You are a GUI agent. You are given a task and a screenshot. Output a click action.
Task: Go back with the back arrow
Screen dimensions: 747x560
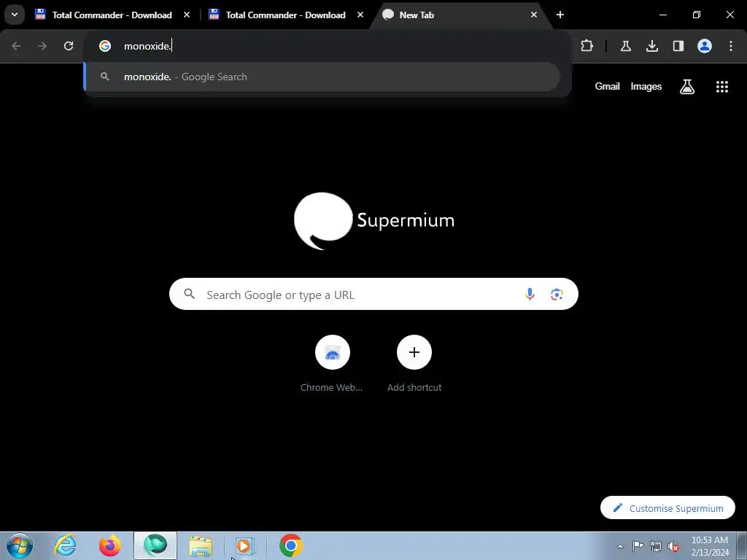(x=16, y=46)
